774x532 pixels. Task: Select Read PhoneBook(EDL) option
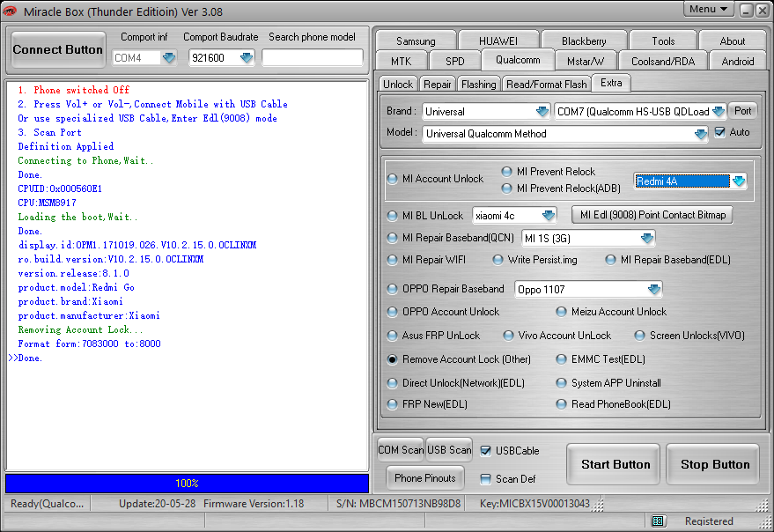pyautogui.click(x=561, y=404)
